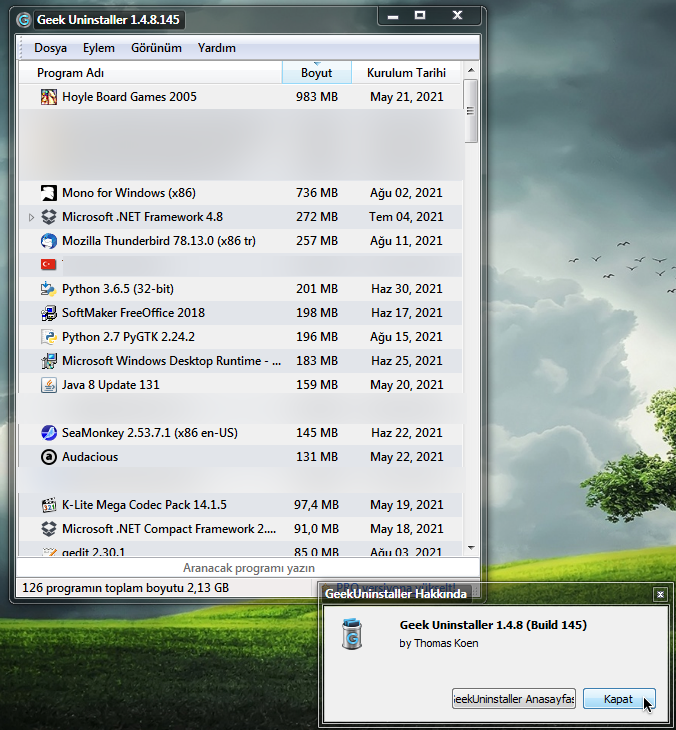Click the Kapat button
Viewport: 676px width, 730px height.
[x=619, y=699]
